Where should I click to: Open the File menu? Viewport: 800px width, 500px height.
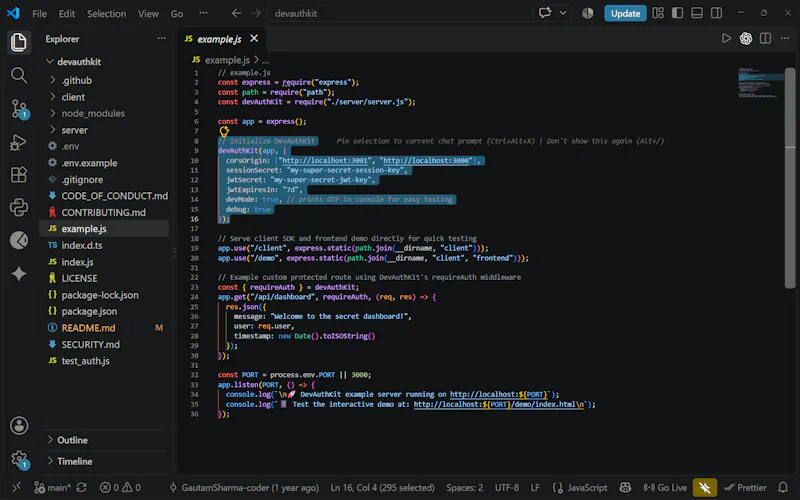[39, 14]
